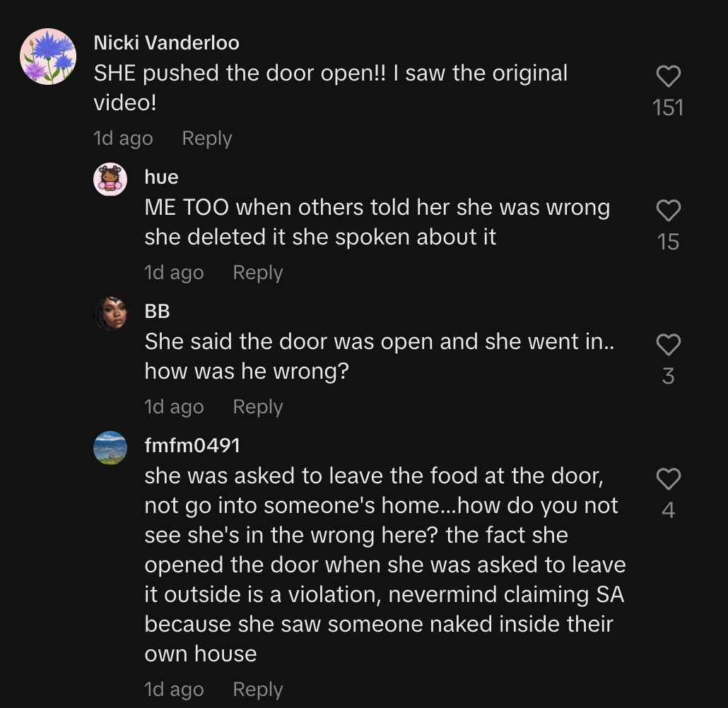Select fmfm0491's long reply text
Screen dimensions: 728x708
coord(384,564)
